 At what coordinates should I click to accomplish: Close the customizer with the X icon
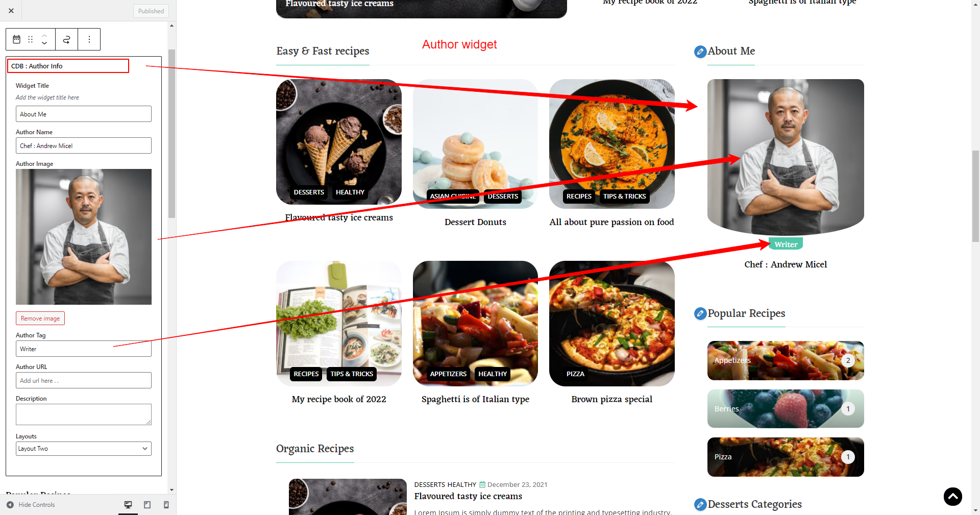point(11,11)
